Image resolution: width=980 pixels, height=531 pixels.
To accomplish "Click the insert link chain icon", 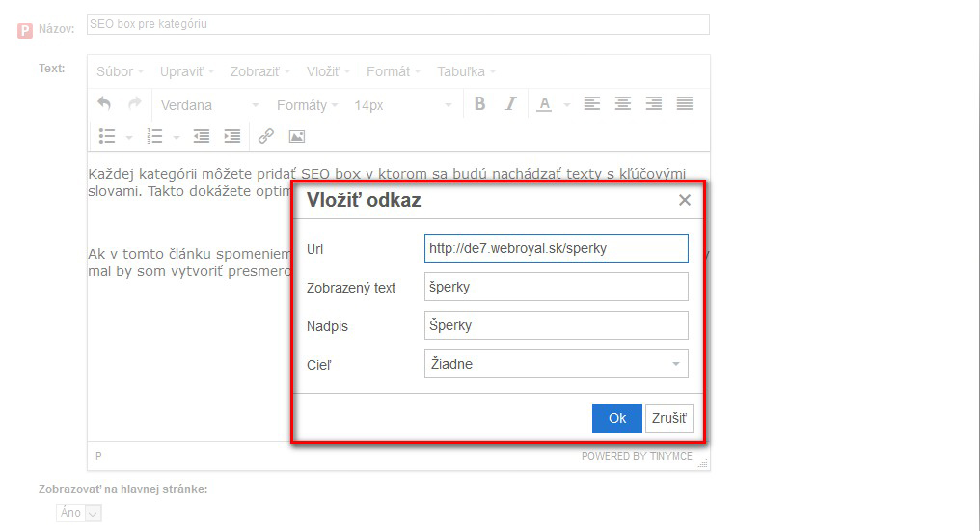I will [x=266, y=136].
